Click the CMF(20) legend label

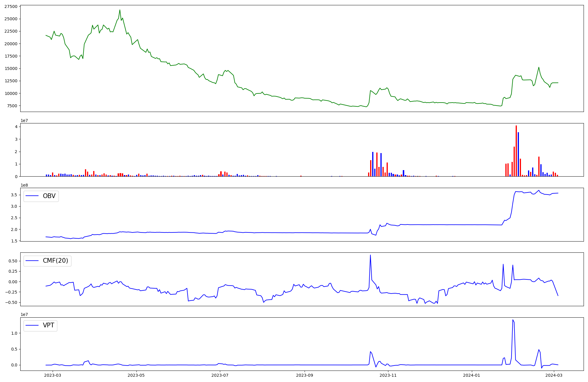click(55, 261)
